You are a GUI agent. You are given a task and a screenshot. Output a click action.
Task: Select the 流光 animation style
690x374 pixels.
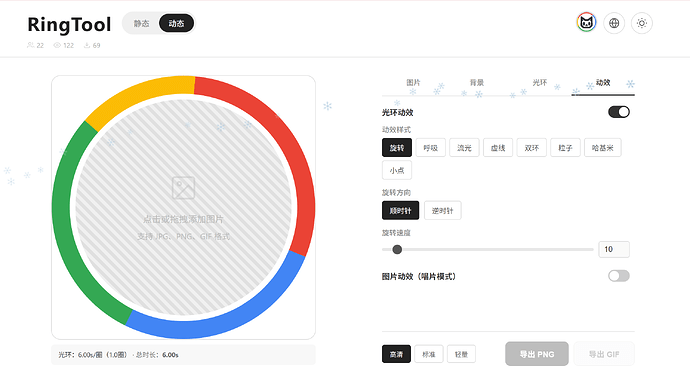[x=464, y=148]
